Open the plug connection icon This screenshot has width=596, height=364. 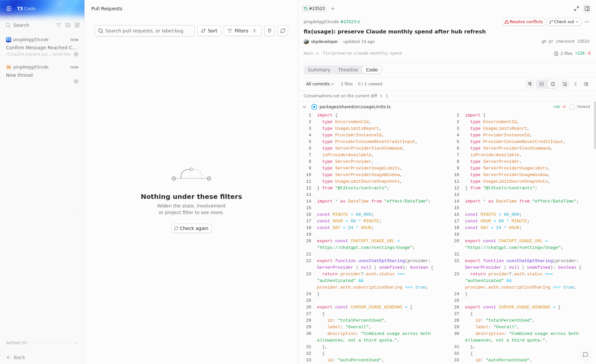[270, 31]
